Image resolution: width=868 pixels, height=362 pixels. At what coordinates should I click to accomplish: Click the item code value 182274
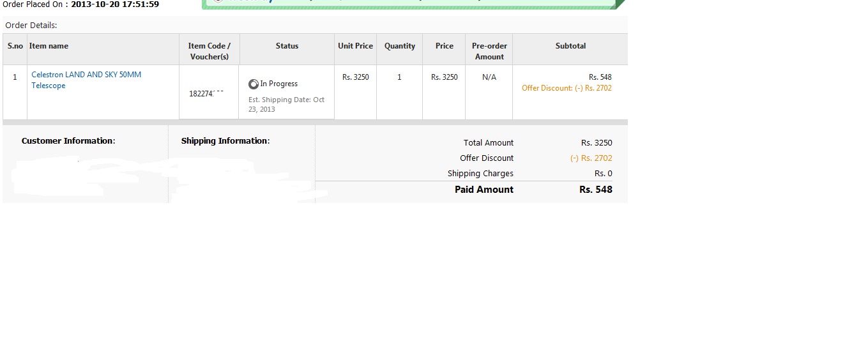coord(206,93)
